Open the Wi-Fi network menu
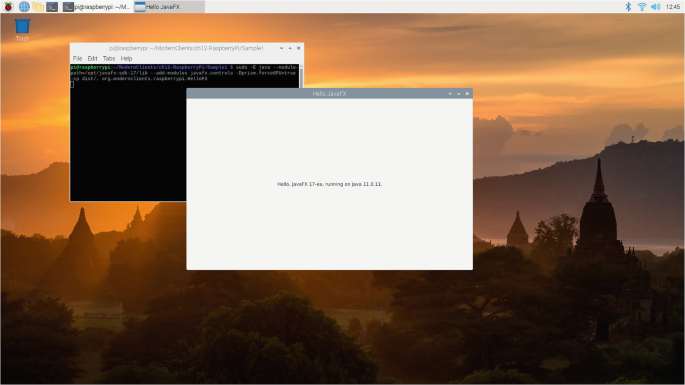This screenshot has width=685, height=385. [642, 7]
